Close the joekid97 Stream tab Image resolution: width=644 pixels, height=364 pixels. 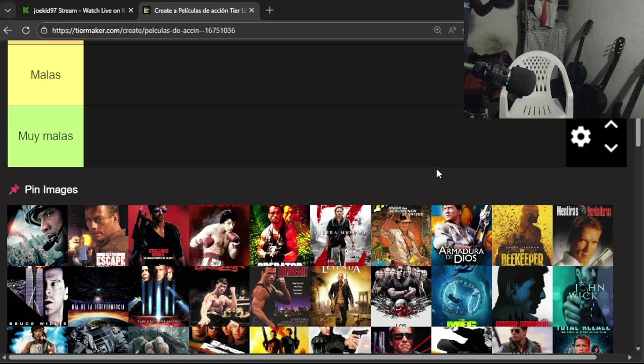click(x=131, y=10)
